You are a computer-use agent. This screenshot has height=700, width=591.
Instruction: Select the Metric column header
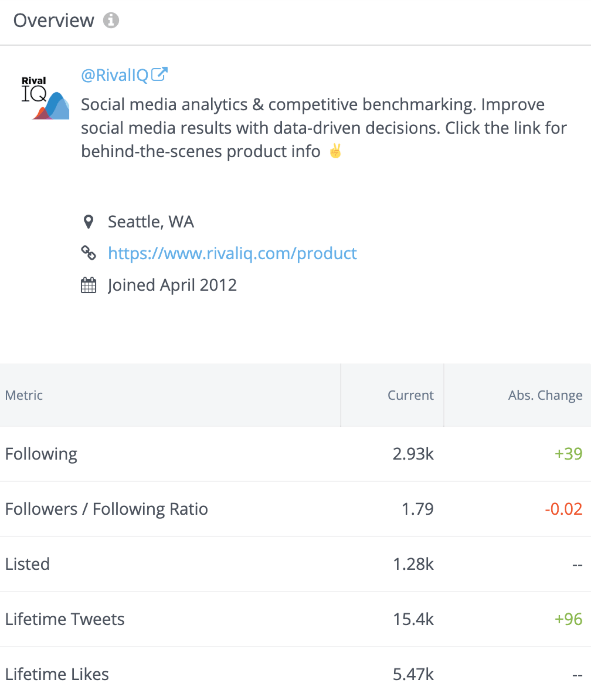click(x=24, y=395)
